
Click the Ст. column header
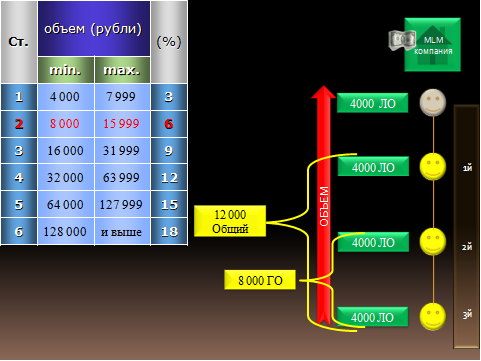(19, 42)
